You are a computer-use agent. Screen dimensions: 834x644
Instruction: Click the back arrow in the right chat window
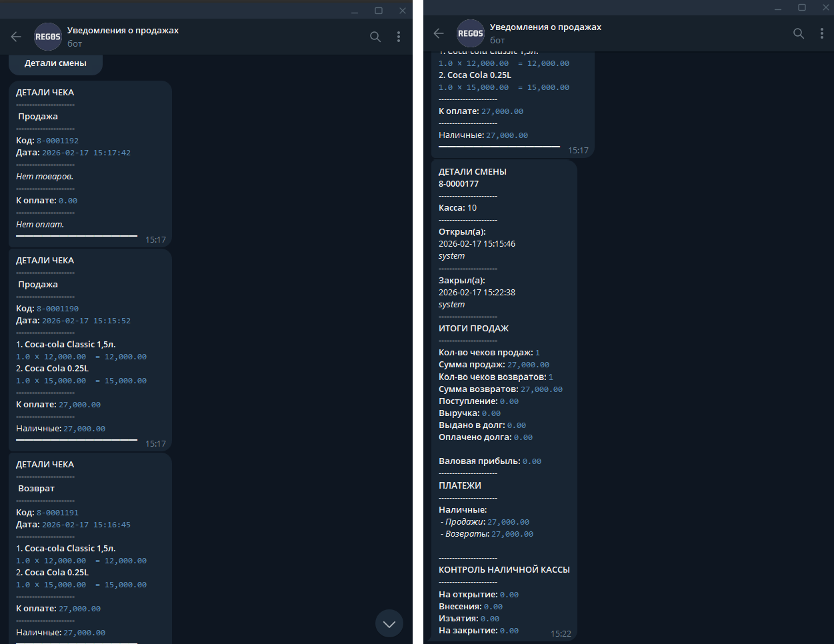438,33
